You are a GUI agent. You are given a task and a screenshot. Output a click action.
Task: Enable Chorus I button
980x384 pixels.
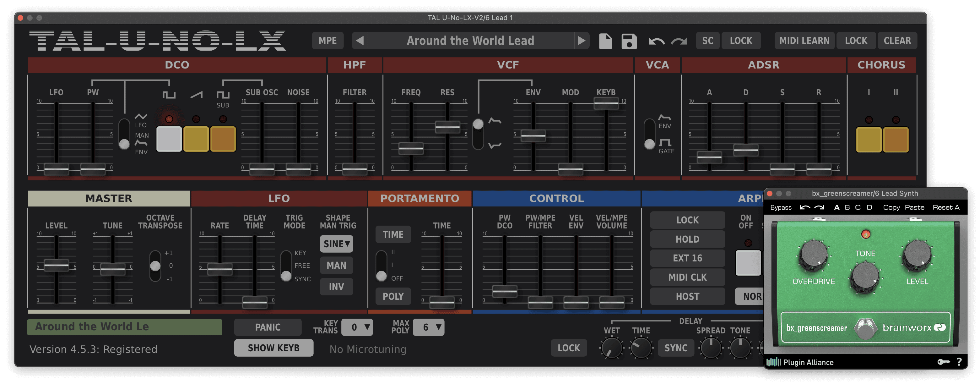pos(869,140)
